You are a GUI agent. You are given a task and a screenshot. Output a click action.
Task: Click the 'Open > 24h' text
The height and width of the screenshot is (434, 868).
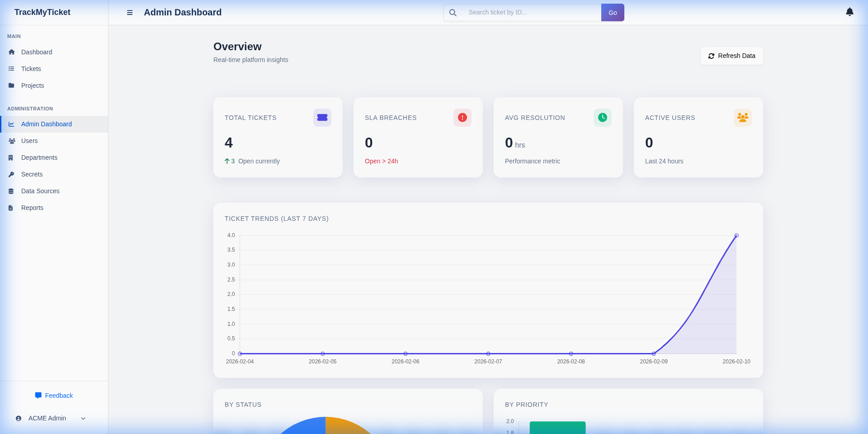point(381,161)
